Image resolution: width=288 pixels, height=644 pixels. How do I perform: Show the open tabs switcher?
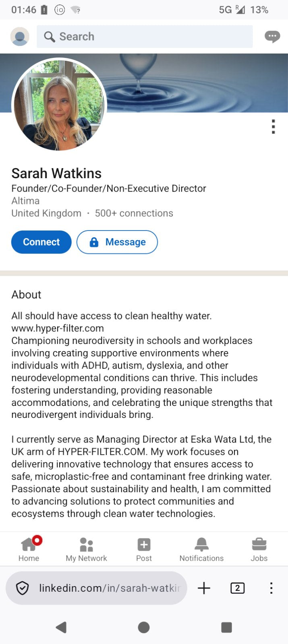tap(237, 588)
